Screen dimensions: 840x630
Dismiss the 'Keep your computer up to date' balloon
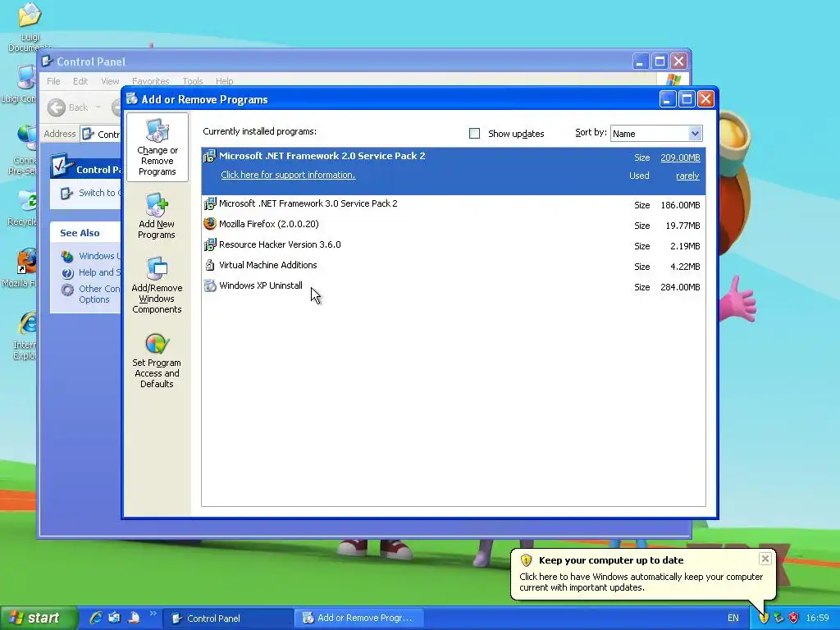[765, 559]
